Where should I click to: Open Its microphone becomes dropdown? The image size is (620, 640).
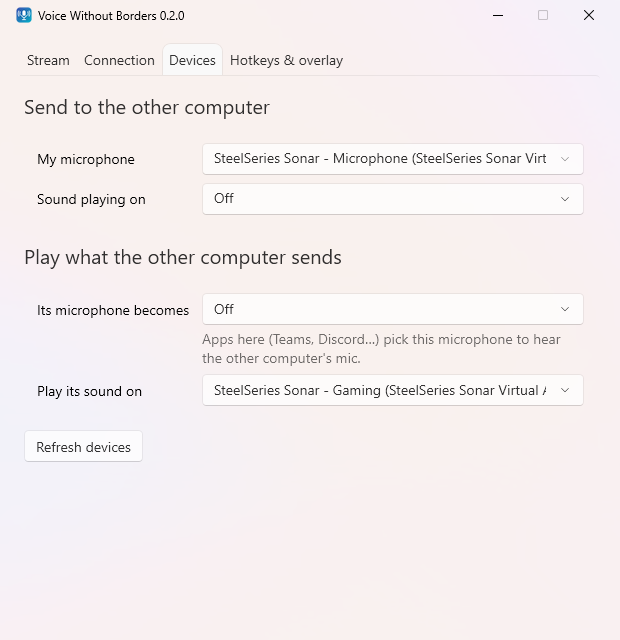[393, 309]
